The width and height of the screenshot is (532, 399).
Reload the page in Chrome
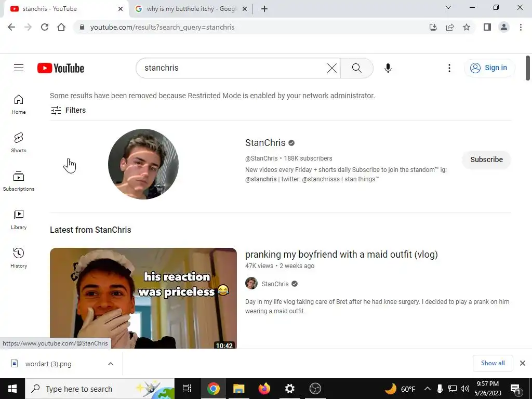45,27
